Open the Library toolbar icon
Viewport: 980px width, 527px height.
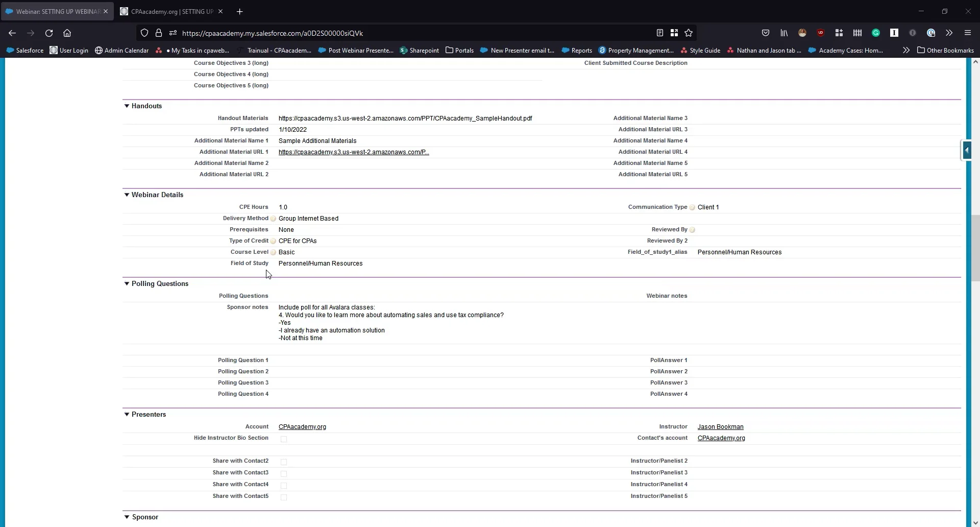[784, 33]
